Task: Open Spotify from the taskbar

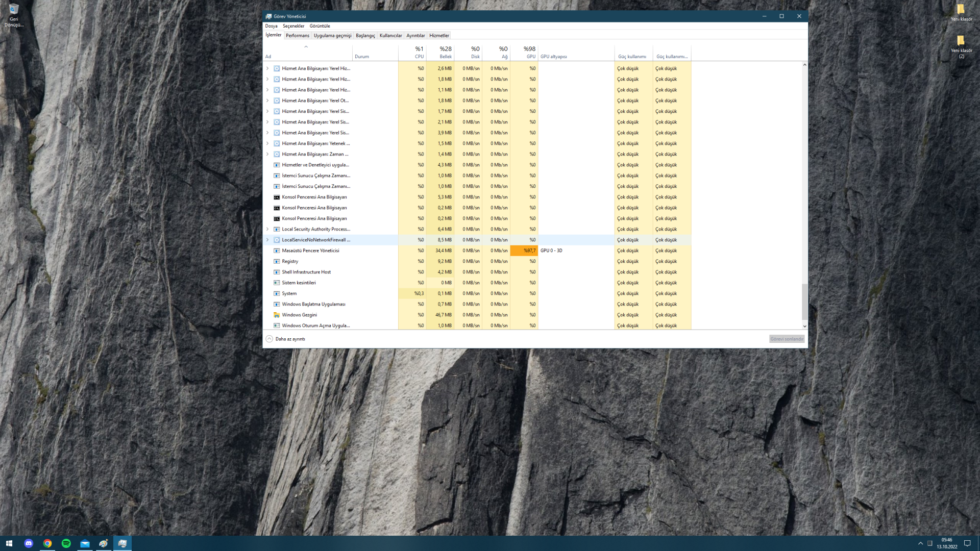Action: pos(66,543)
